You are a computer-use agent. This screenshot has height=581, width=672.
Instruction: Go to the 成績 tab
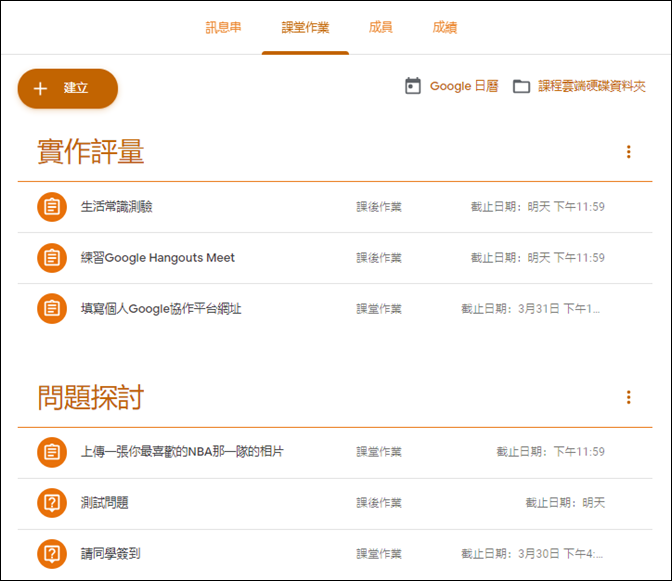[444, 27]
